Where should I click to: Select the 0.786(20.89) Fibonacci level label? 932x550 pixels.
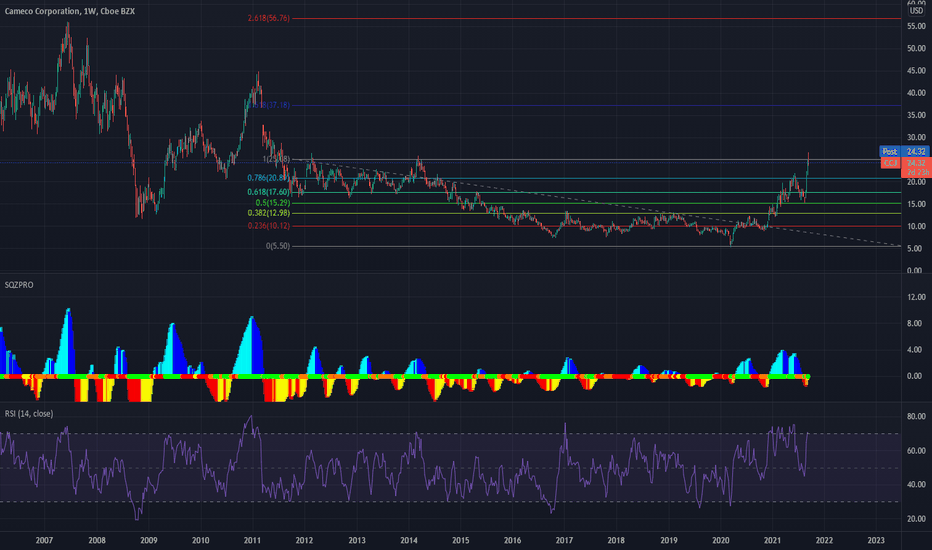pyautogui.click(x=269, y=178)
